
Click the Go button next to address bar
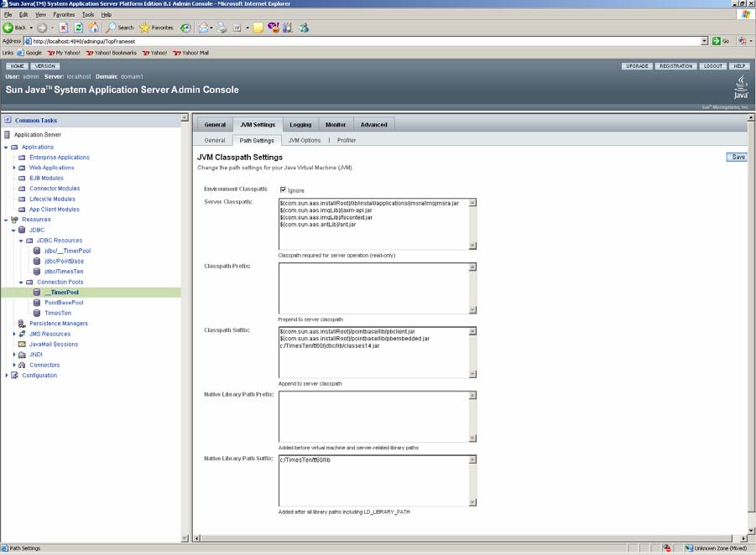click(720, 41)
